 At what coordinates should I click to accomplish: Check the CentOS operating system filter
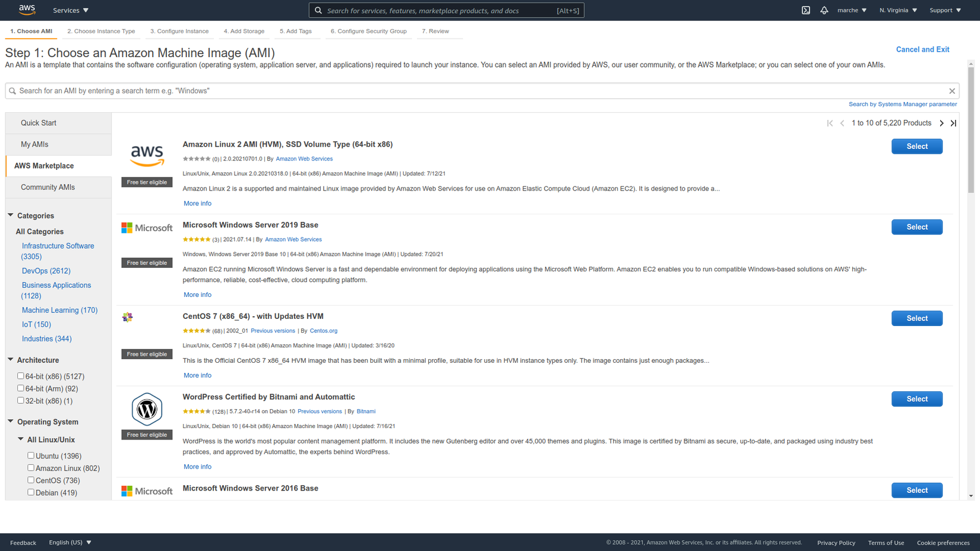coord(31,480)
